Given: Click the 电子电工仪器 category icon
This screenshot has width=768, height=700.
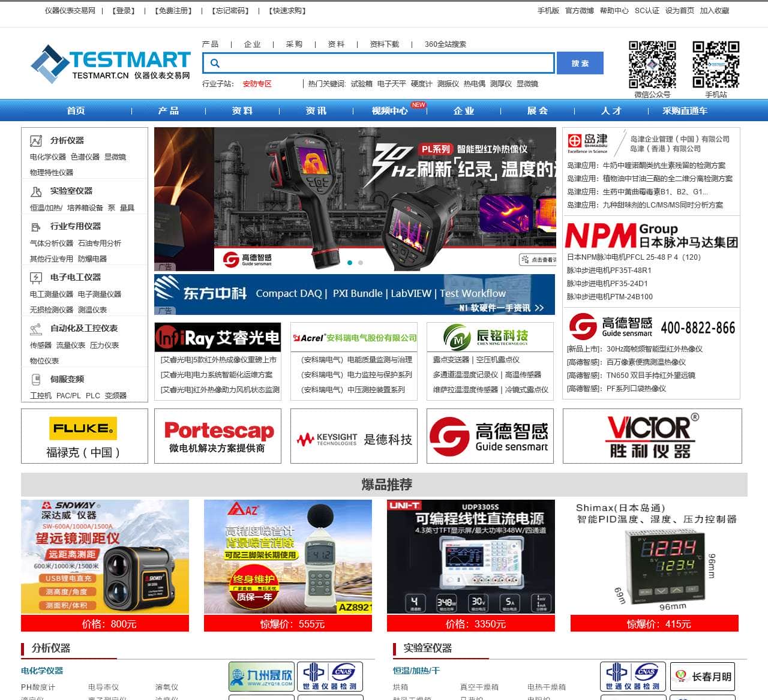Looking at the screenshot, I should point(36,277).
